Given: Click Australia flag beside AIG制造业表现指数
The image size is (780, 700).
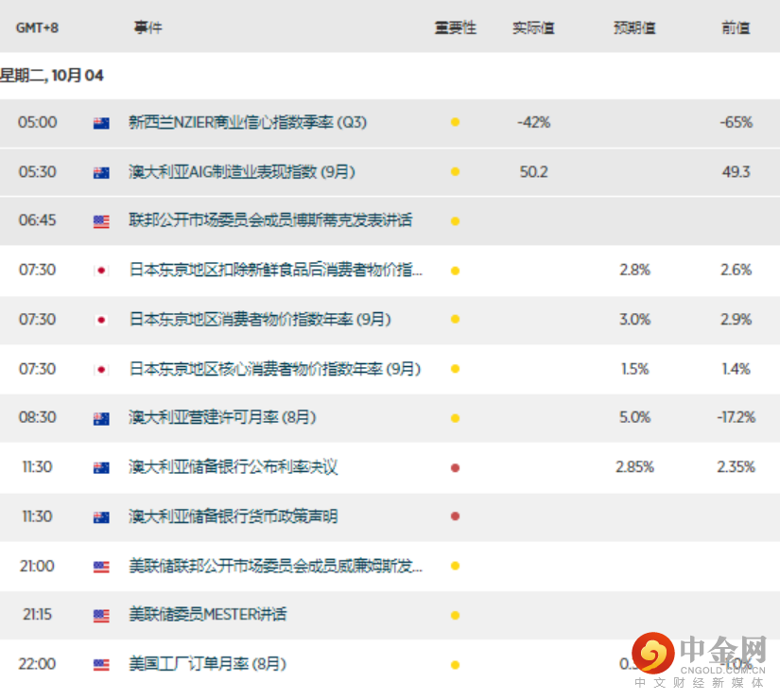Looking at the screenshot, I should pyautogui.click(x=101, y=173).
